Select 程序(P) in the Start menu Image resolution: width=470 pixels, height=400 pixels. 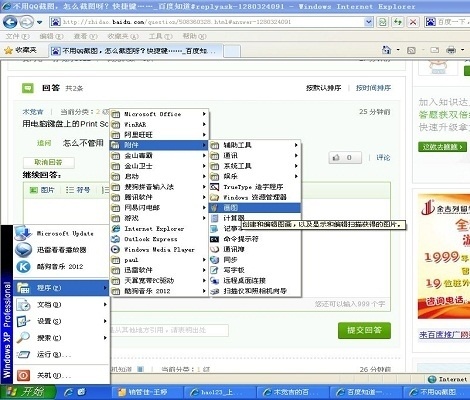point(61,288)
